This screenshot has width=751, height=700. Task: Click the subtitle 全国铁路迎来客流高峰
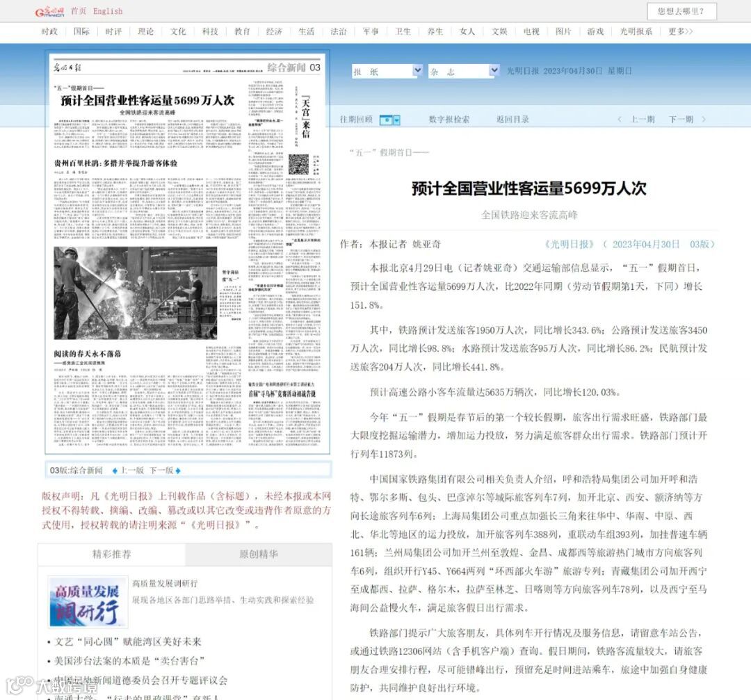click(x=529, y=215)
